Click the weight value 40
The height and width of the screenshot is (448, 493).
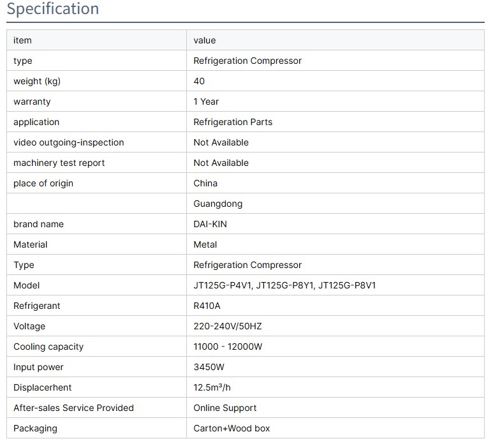click(x=199, y=81)
